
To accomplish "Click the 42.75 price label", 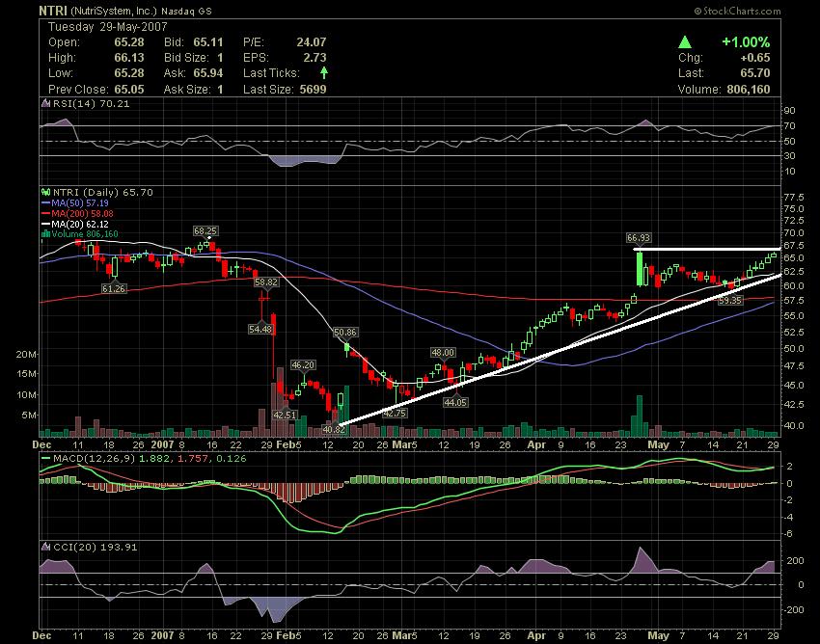I will click(395, 413).
